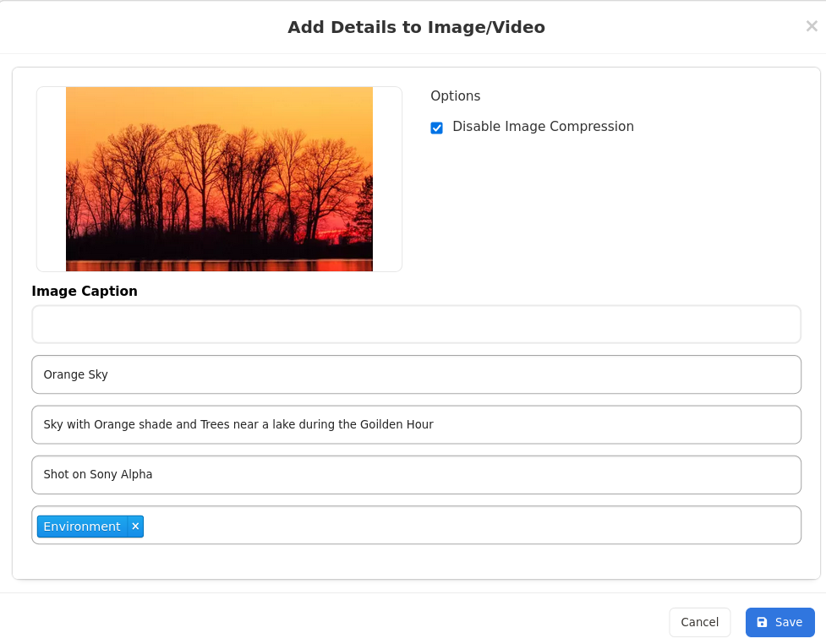Save the image details
This screenshot has height=644, width=826.
pos(780,622)
